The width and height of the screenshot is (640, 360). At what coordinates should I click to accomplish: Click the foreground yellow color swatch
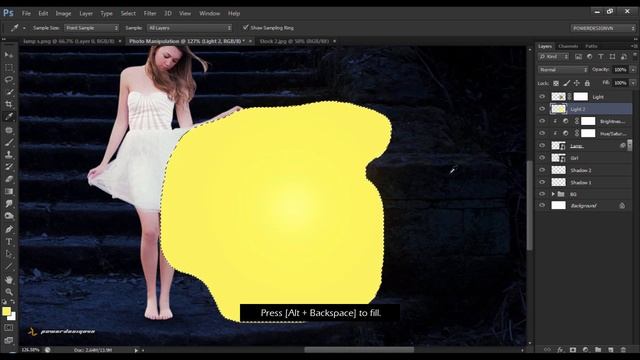click(6, 311)
